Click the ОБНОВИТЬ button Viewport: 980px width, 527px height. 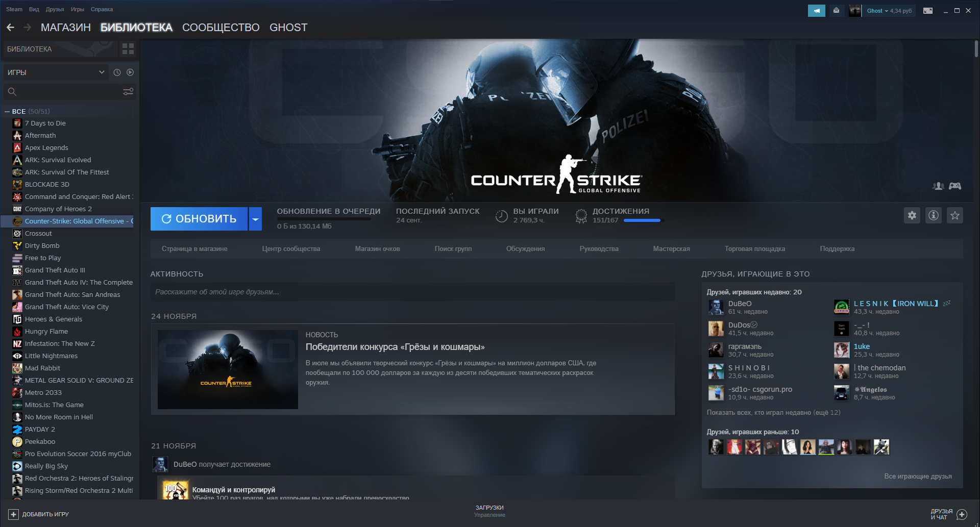click(199, 219)
